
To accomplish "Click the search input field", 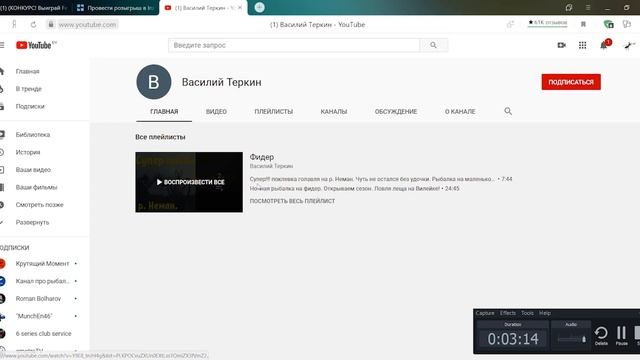I will 294,45.
